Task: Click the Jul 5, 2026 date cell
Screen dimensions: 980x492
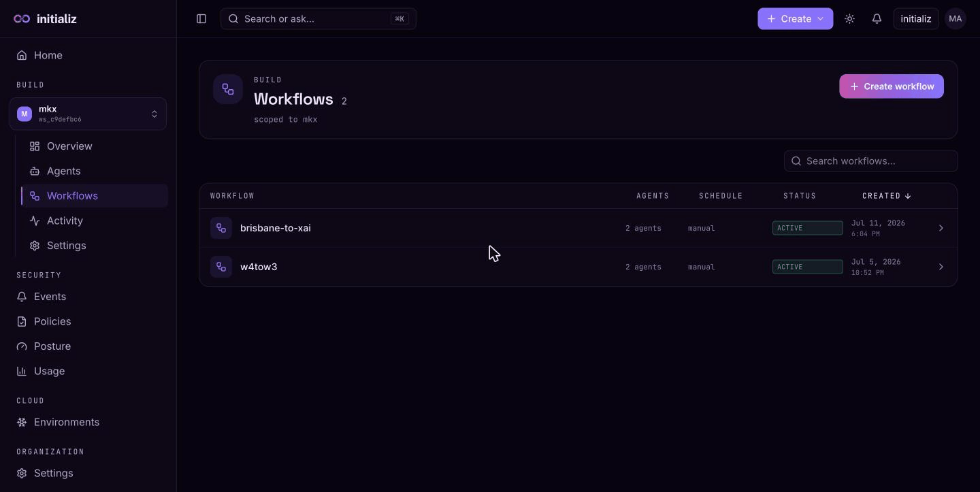Action: [876, 267]
